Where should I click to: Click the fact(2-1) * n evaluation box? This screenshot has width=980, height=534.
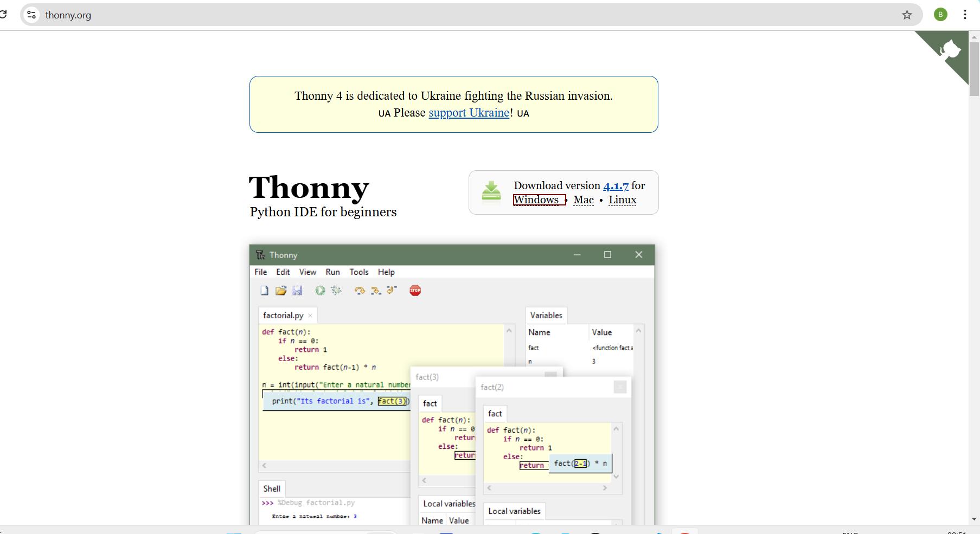(580, 464)
